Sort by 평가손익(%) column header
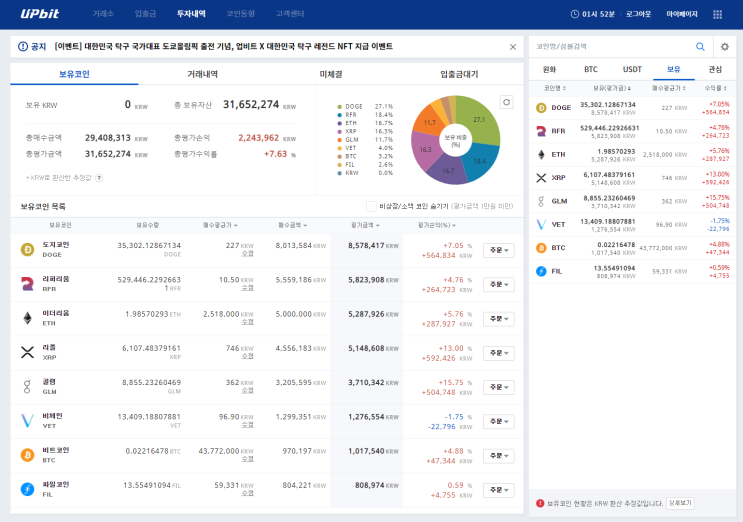Screen dimensions: 743x522 point(436,225)
